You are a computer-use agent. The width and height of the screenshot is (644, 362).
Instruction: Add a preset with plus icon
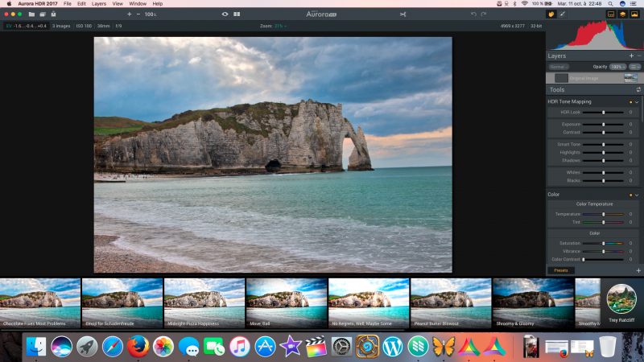tap(638, 270)
